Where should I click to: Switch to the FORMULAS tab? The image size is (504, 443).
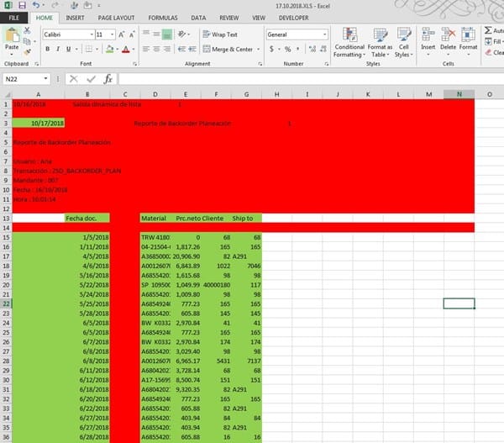tap(163, 18)
